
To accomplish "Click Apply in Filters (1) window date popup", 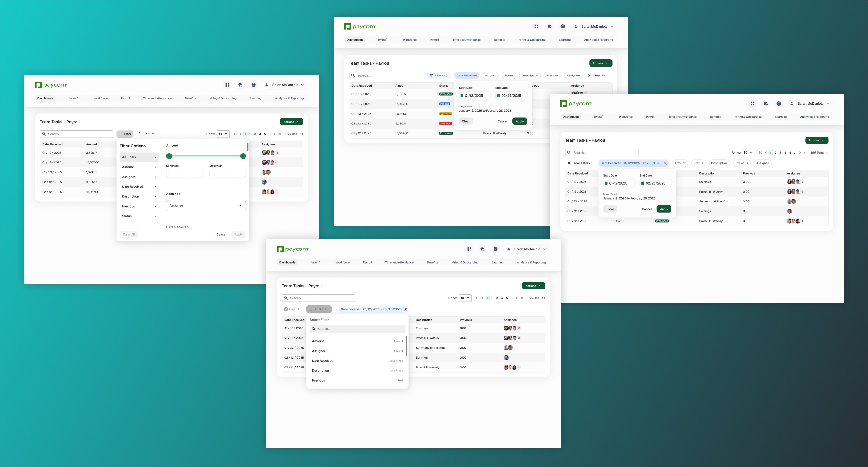I will click(519, 121).
